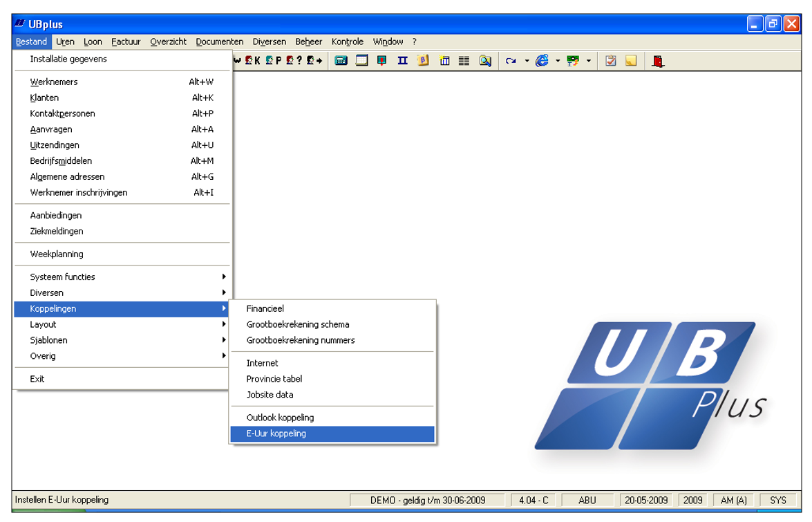Select Ziekmeldingen
This screenshot has height=522, width=812.
[122, 231]
